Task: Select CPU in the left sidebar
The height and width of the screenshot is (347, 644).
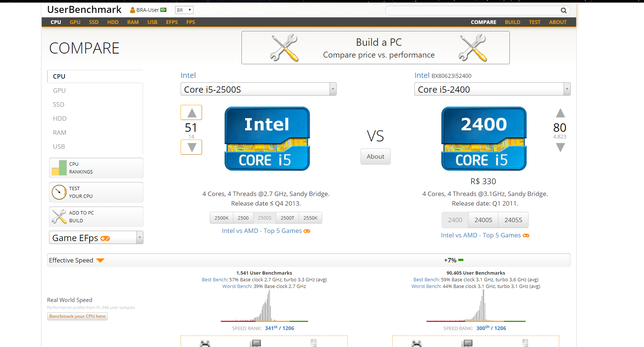Action: [x=95, y=76]
